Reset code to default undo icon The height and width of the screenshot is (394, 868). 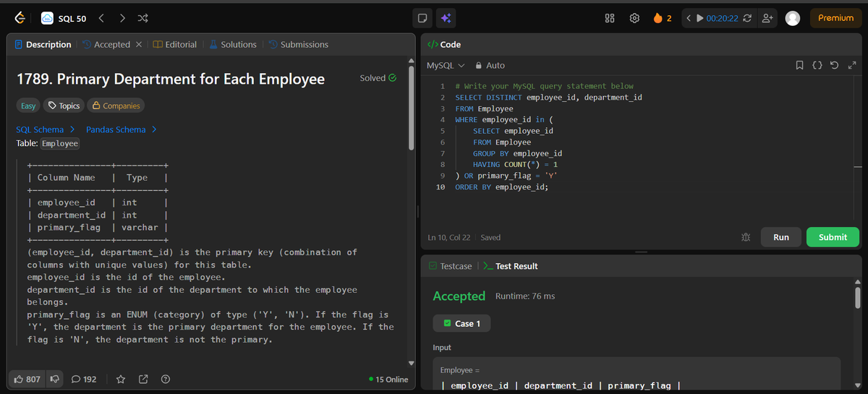pos(834,66)
